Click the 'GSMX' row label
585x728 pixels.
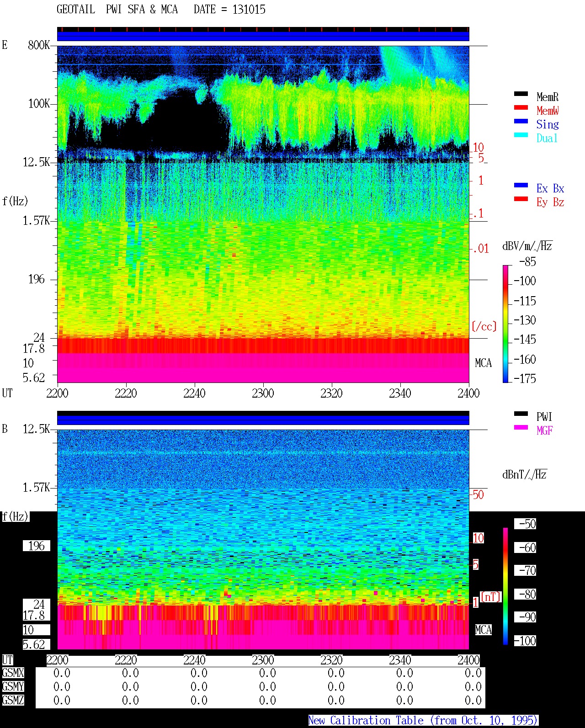[x=13, y=673]
